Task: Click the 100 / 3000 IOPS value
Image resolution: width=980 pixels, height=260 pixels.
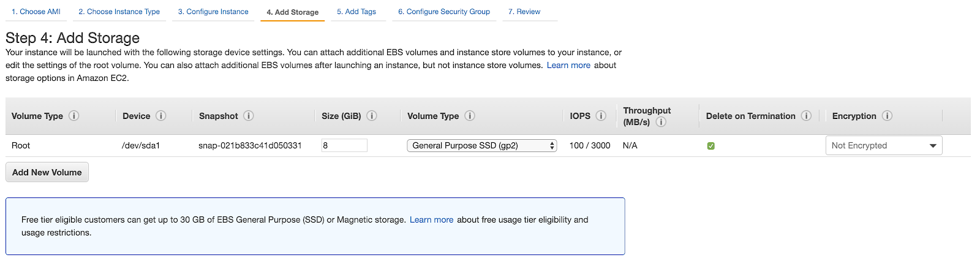Action: coord(590,145)
